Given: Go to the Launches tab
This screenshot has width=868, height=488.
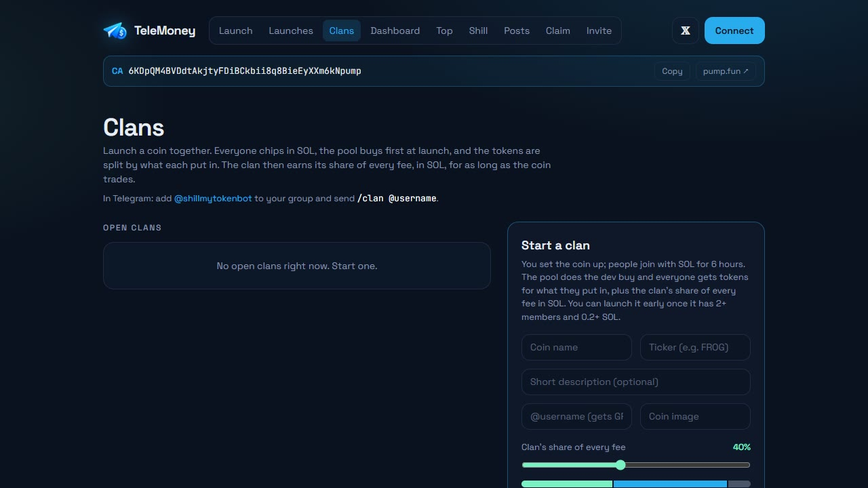Looking at the screenshot, I should click(x=291, y=30).
